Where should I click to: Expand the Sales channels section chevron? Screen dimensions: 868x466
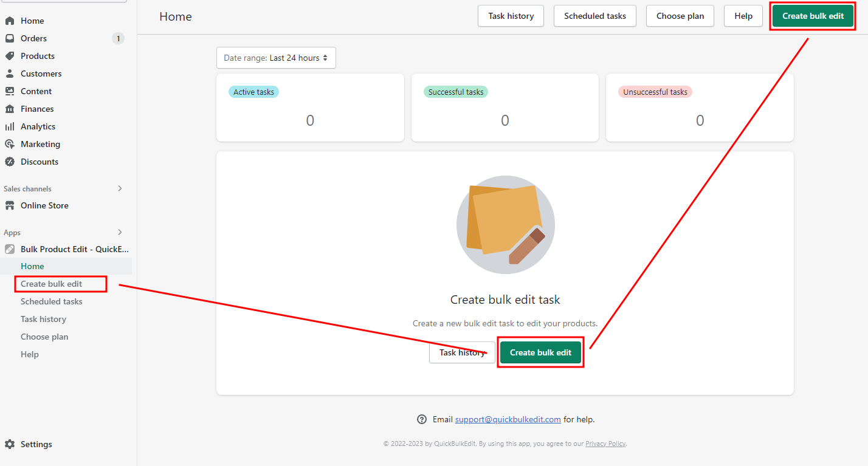coord(120,188)
